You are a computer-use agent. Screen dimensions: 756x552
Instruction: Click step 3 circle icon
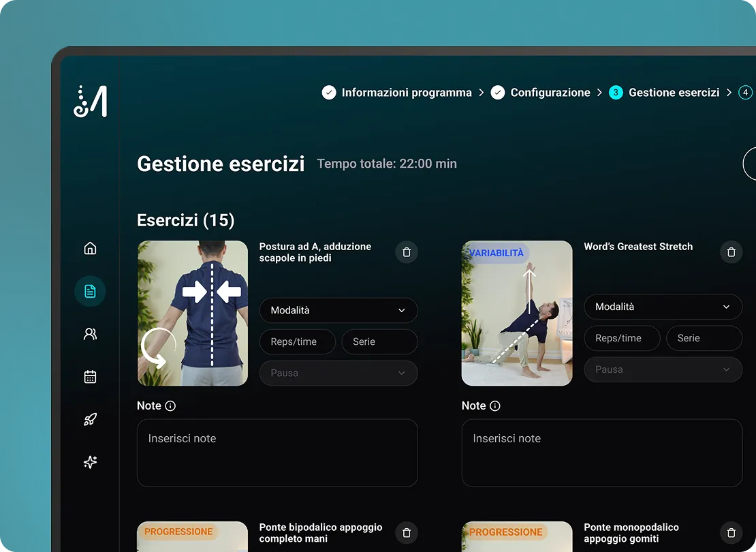pyautogui.click(x=616, y=92)
